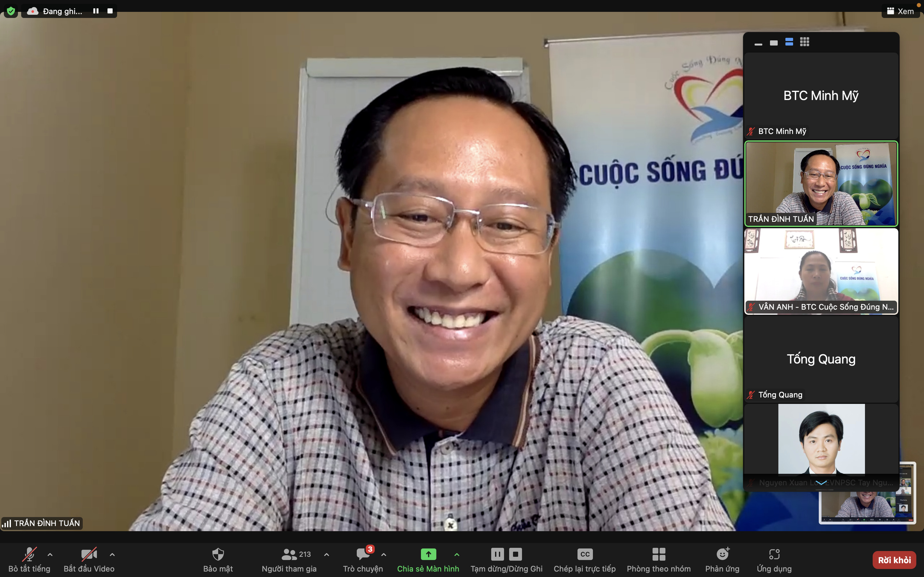This screenshot has height=577, width=924.
Task: Pause recording in the top recording indicator
Action: 96,11
